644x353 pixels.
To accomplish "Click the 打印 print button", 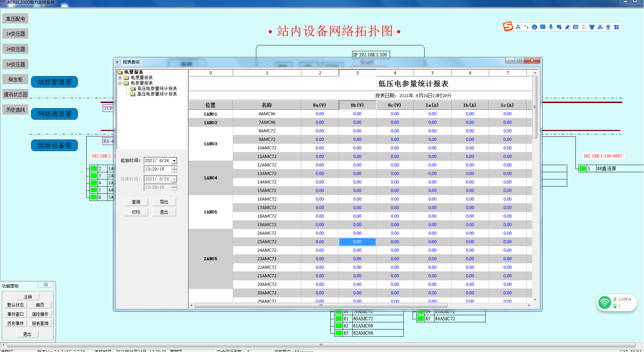I will pyautogui.click(x=136, y=212).
